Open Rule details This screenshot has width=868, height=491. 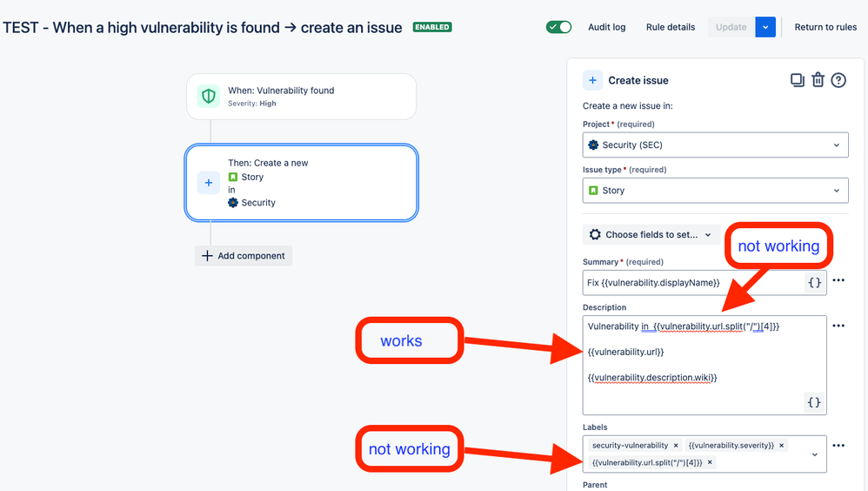(x=671, y=27)
